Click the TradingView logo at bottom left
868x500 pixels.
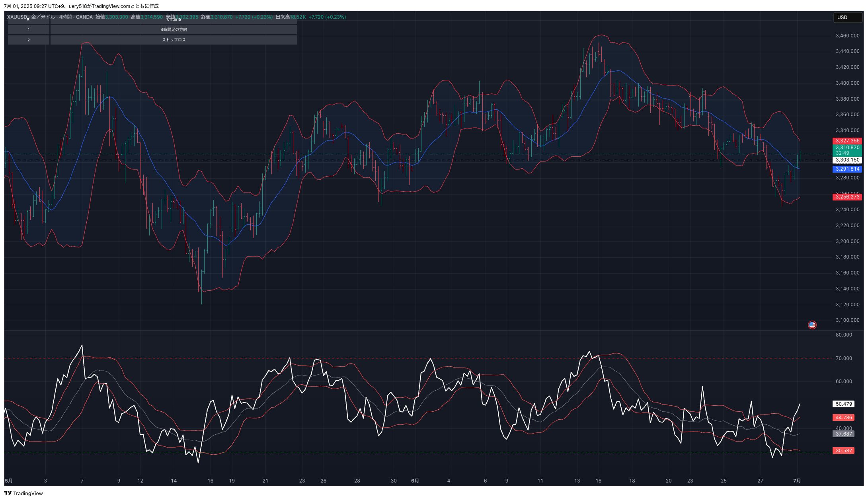23,493
